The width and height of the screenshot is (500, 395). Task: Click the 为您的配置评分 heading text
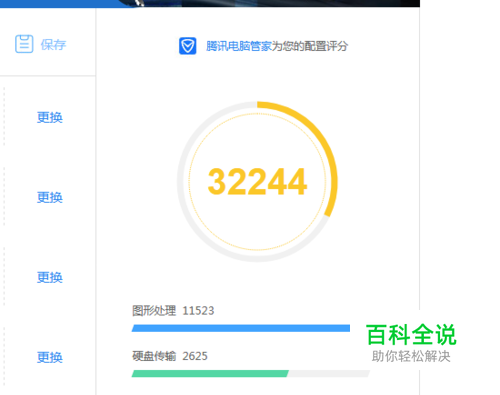[310, 46]
